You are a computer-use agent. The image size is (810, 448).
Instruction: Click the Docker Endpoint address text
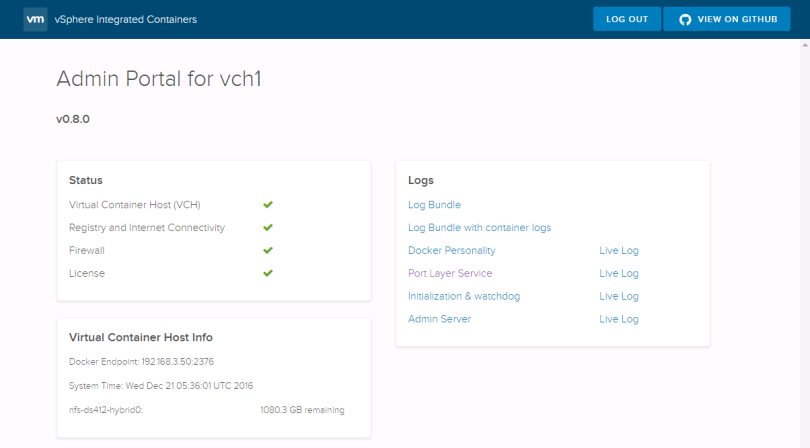(141, 361)
